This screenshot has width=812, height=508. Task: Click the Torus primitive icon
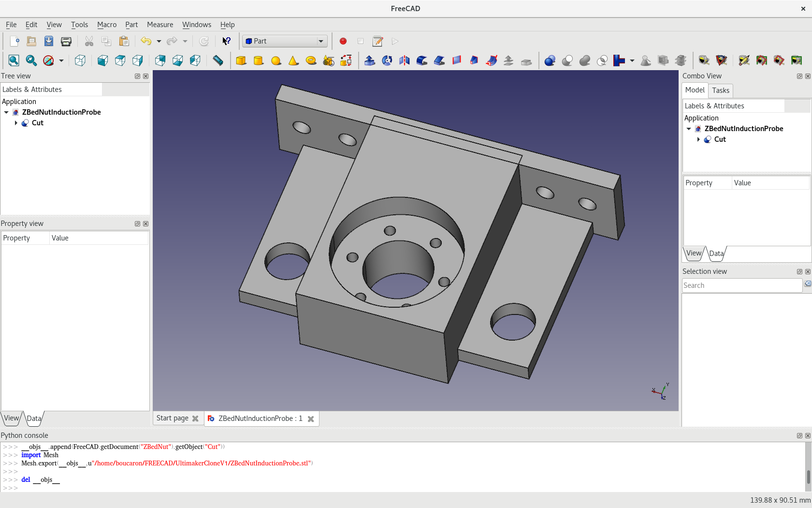point(311,60)
